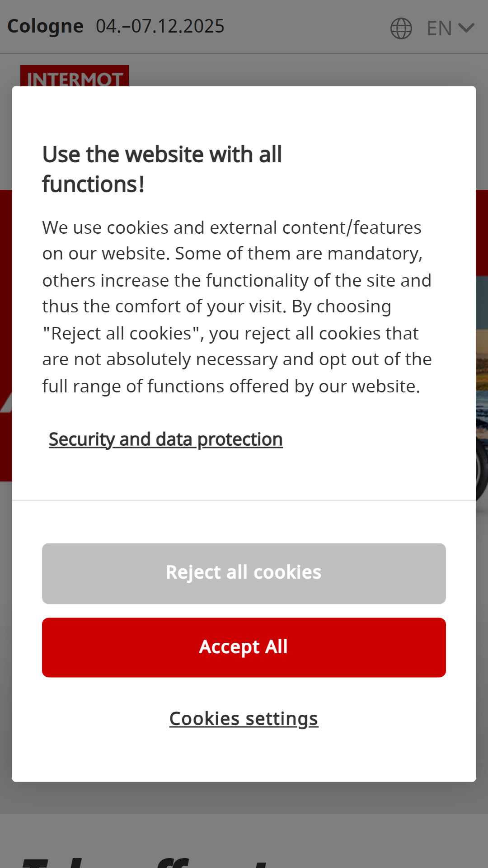Click empty header space between date and globe

[307, 27]
